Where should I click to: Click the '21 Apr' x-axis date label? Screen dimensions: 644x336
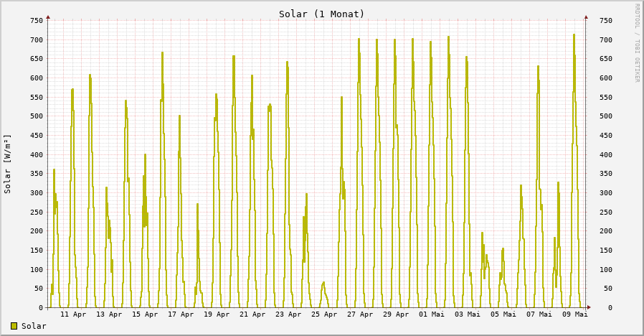click(252, 314)
